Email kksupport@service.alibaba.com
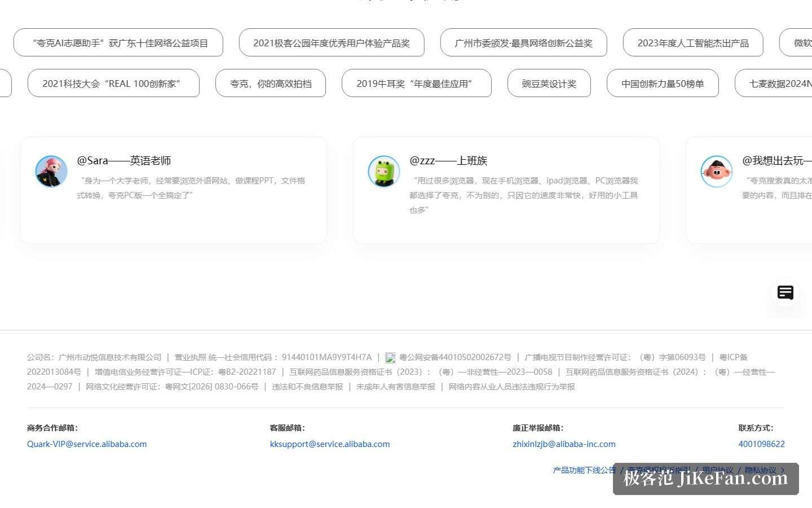This screenshot has height=508, width=812. click(330, 444)
